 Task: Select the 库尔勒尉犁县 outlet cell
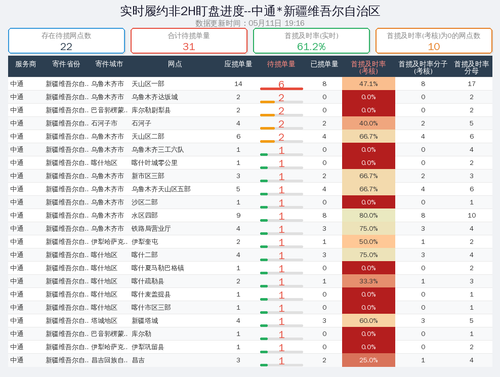[151, 110]
